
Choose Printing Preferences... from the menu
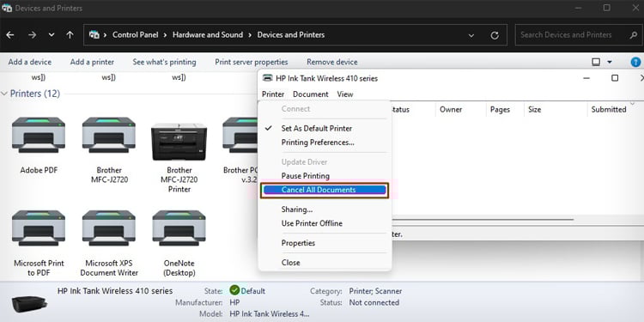click(325, 143)
